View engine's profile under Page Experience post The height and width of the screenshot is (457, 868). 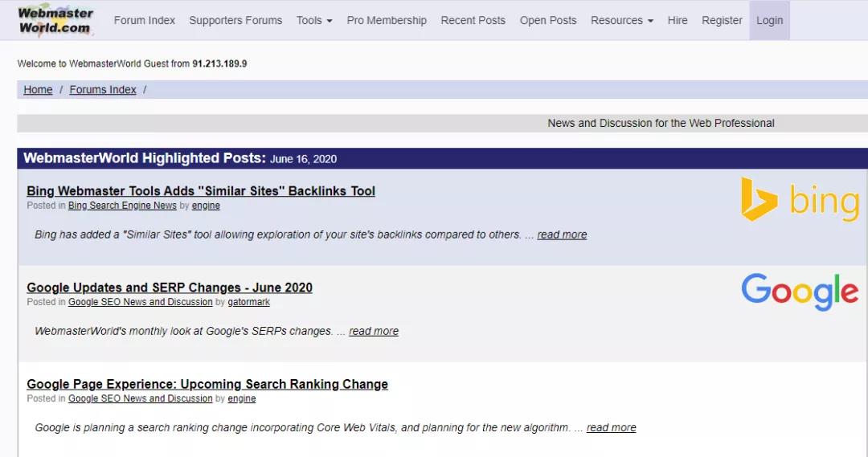pos(242,398)
